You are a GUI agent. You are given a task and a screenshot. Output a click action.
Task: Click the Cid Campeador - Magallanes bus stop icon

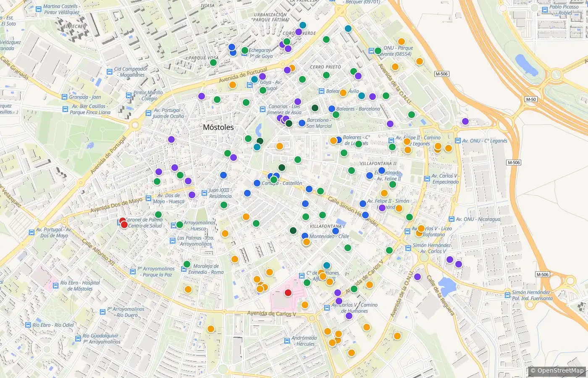pyautogui.click(x=110, y=72)
